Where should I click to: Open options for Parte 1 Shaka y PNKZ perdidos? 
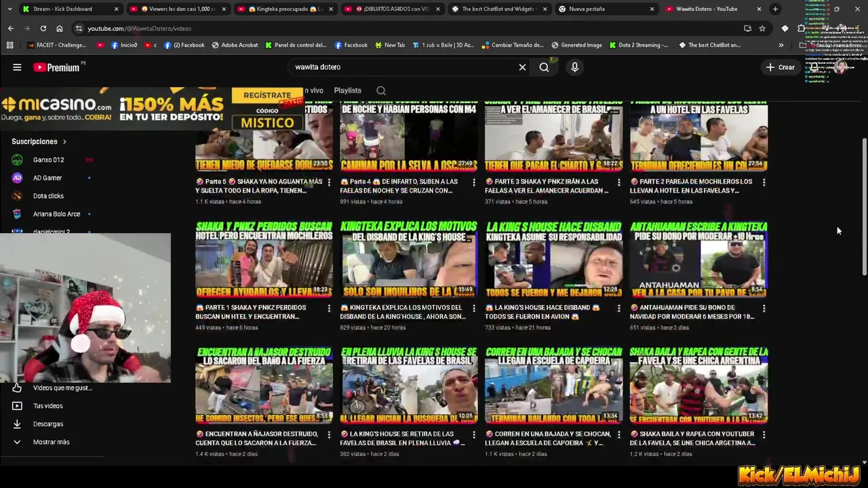click(x=329, y=308)
